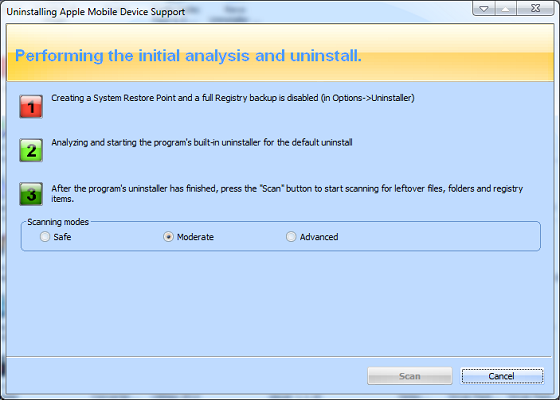Open the title bar down-arrow dropdown

coord(484,8)
